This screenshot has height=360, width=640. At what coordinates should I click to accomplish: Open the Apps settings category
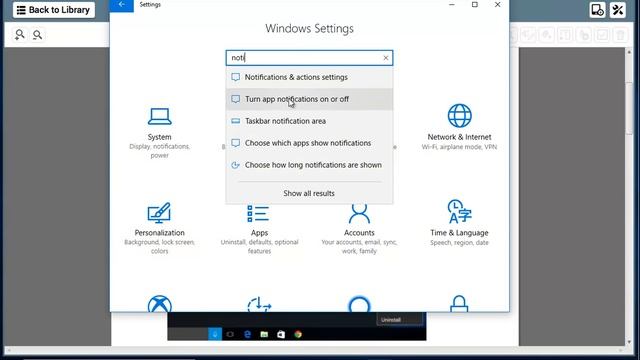tap(259, 229)
